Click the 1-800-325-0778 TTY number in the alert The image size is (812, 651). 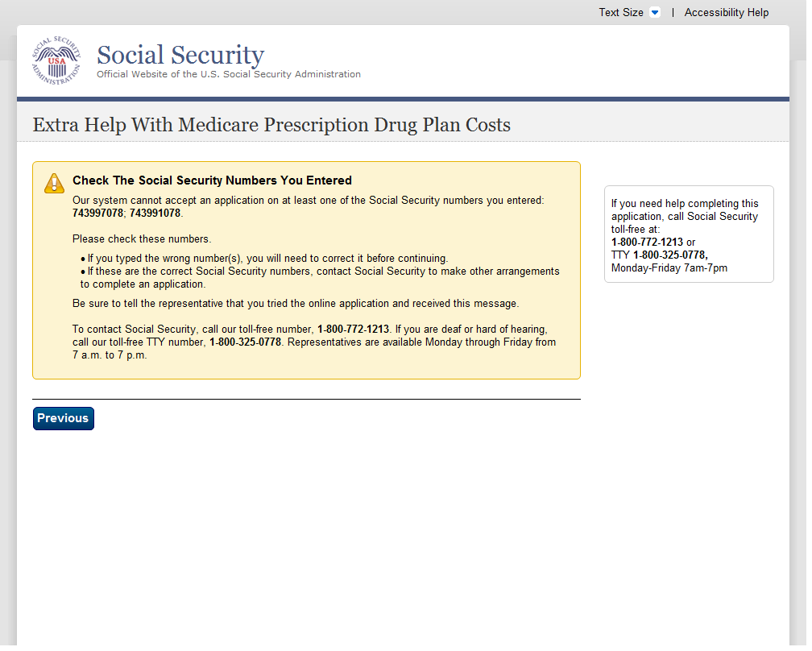click(x=245, y=342)
